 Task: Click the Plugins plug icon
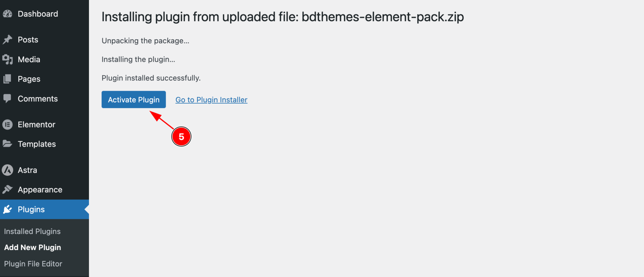point(8,209)
